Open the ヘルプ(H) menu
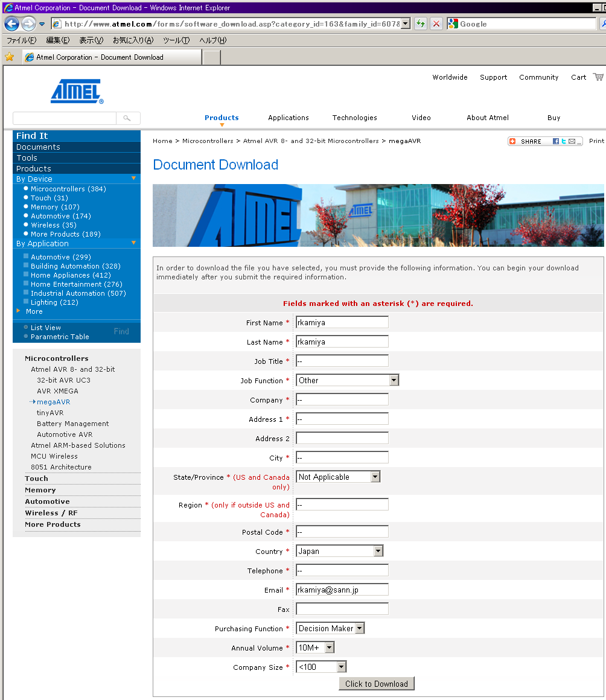 coord(213,40)
